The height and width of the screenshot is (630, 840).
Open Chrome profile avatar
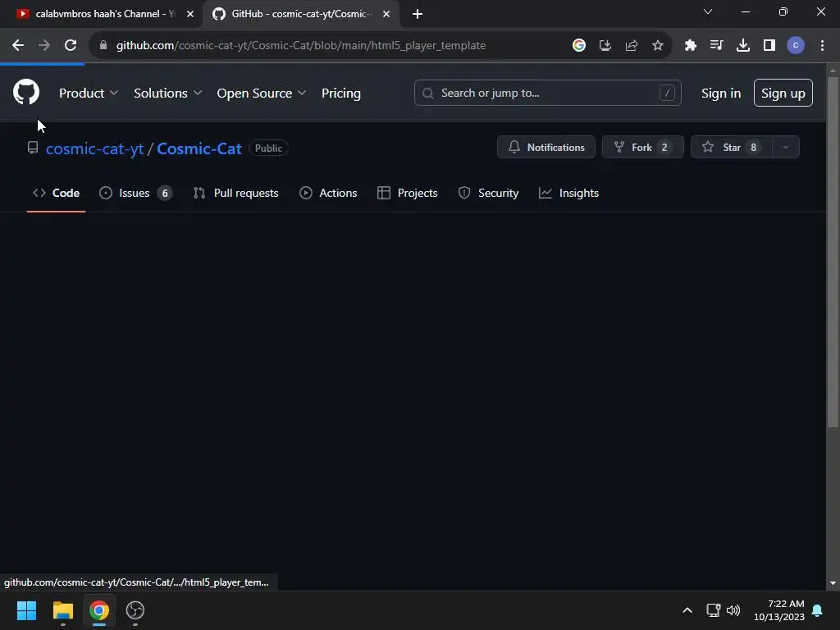point(796,46)
